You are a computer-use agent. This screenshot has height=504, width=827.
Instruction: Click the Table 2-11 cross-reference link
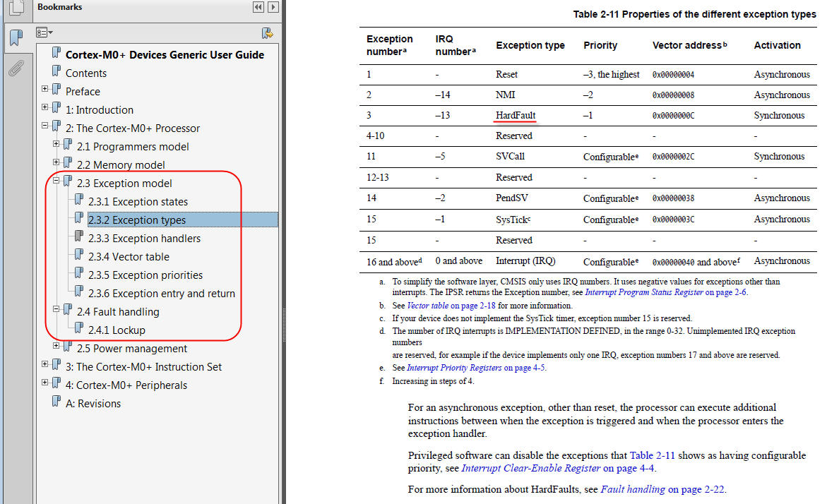[652, 455]
